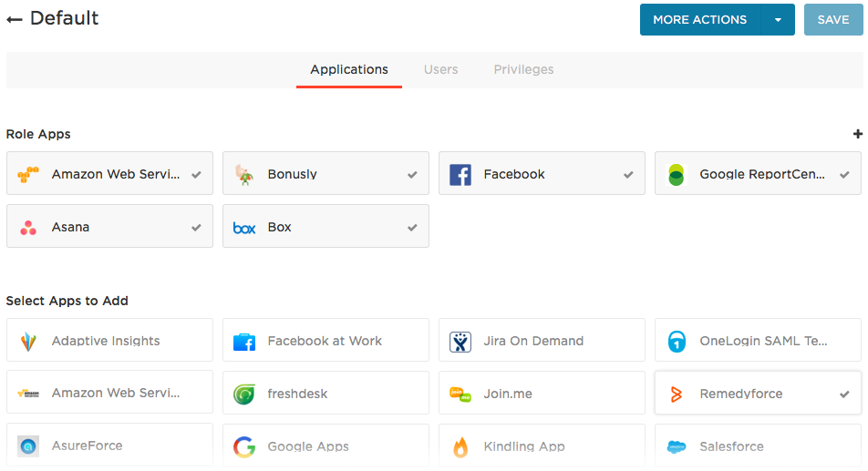This screenshot has height=471, width=868.
Task: Click the Facebook logo icon
Action: pos(460,174)
